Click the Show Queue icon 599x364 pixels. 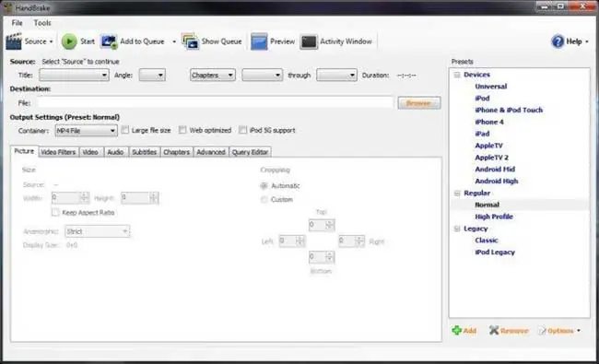pyautogui.click(x=190, y=41)
